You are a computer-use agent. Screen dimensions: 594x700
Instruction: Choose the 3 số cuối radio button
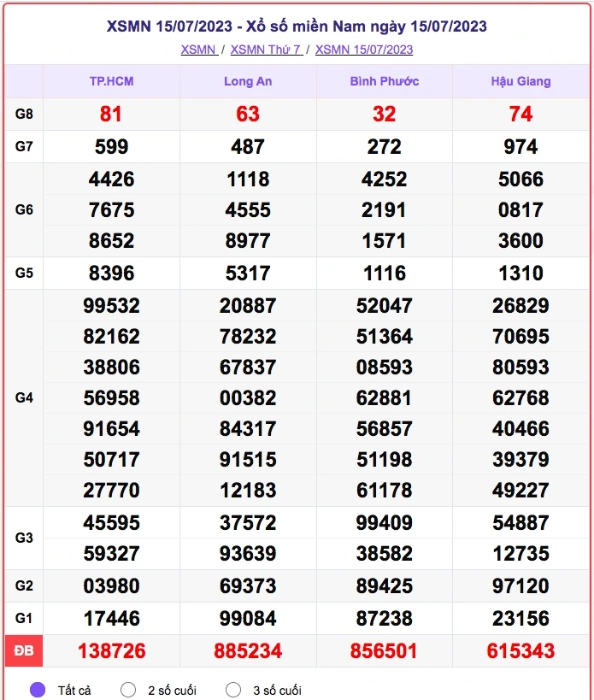tap(233, 690)
